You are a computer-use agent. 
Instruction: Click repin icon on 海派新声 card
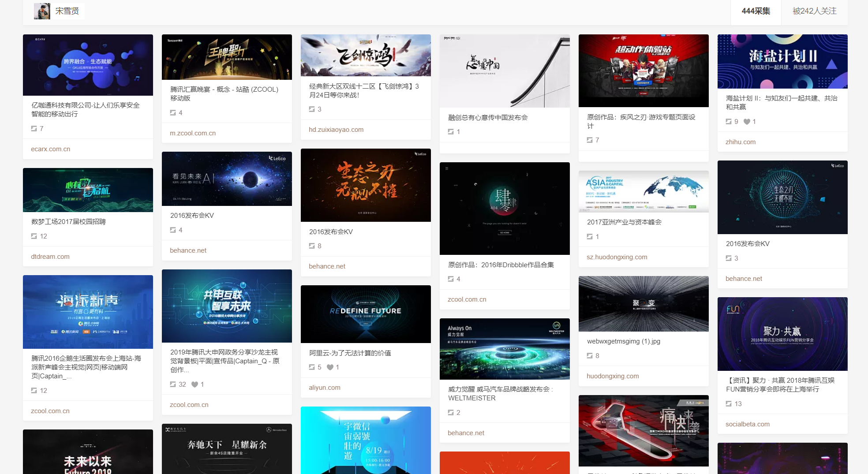pyautogui.click(x=34, y=391)
